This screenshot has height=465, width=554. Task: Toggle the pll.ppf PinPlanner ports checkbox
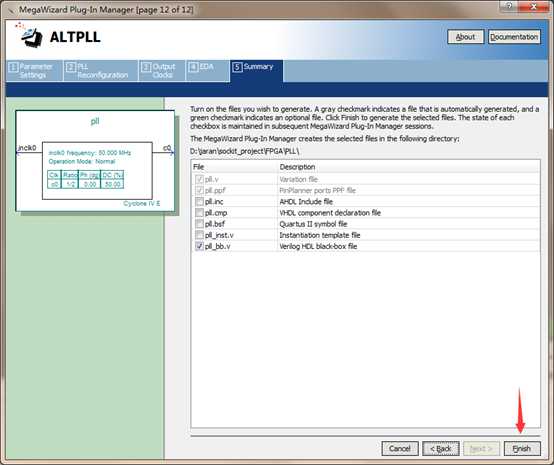pyautogui.click(x=199, y=190)
